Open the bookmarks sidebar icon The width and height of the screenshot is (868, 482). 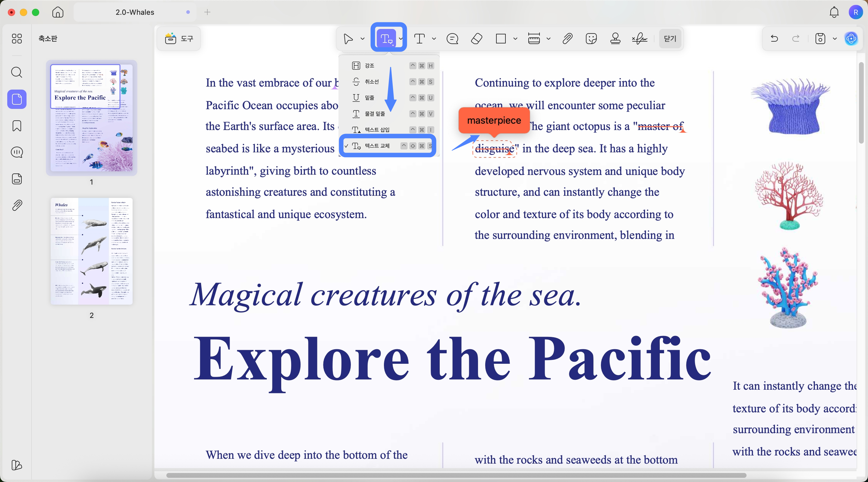click(x=17, y=126)
